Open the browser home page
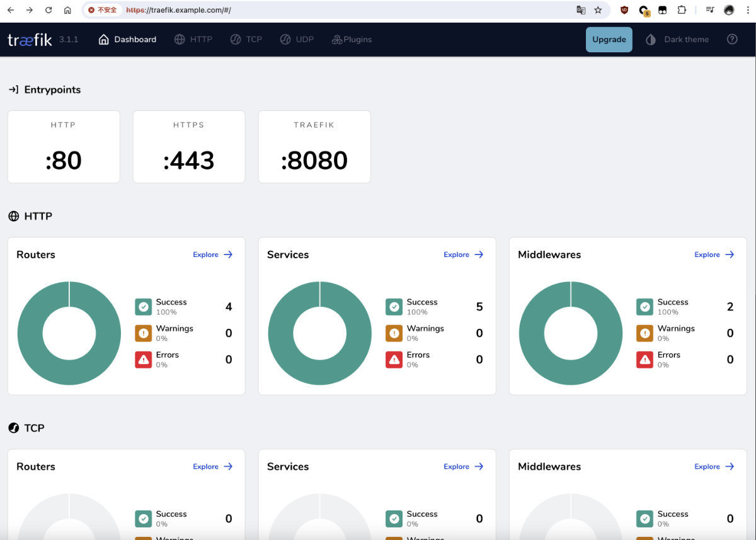 [67, 10]
